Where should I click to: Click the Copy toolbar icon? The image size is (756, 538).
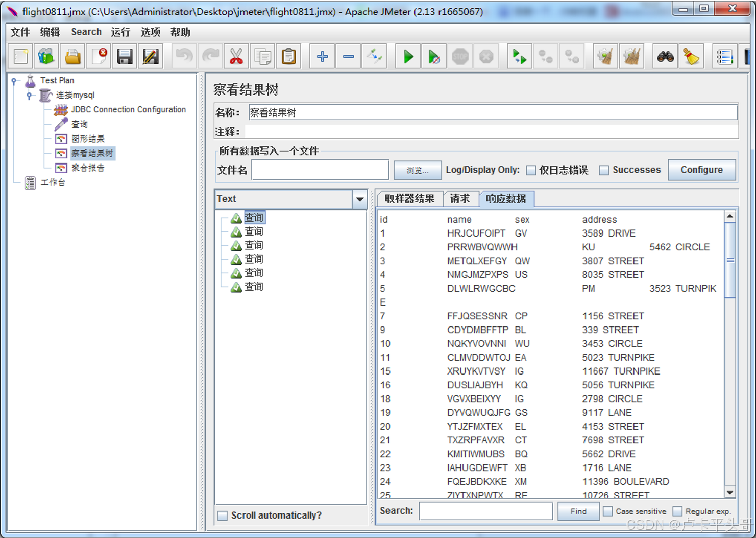click(263, 56)
